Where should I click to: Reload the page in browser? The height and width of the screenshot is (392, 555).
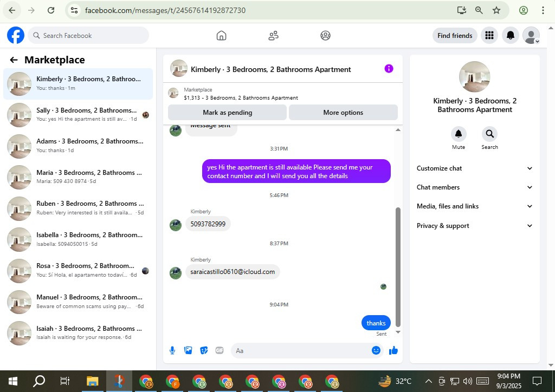(x=51, y=10)
